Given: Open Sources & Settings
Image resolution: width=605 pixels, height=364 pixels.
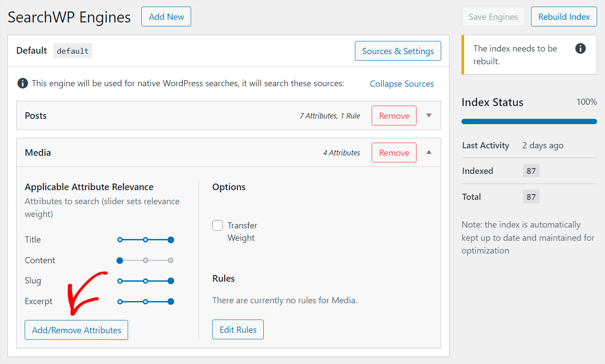Looking at the screenshot, I should (x=398, y=51).
